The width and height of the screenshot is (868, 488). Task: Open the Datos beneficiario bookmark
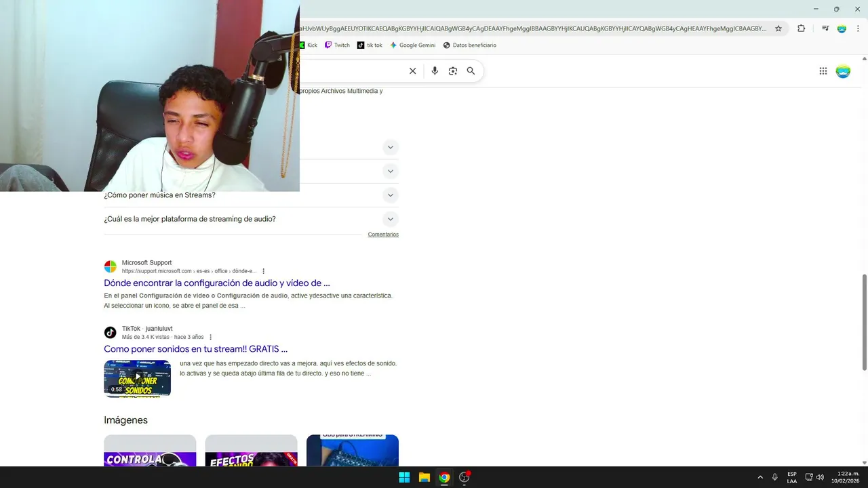tap(469, 45)
